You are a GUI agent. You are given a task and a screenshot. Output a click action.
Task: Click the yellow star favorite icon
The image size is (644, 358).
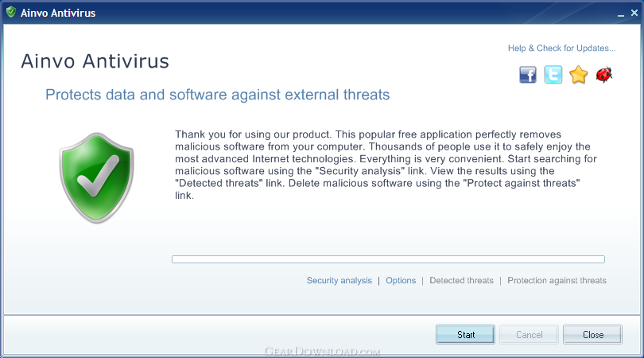click(x=578, y=75)
